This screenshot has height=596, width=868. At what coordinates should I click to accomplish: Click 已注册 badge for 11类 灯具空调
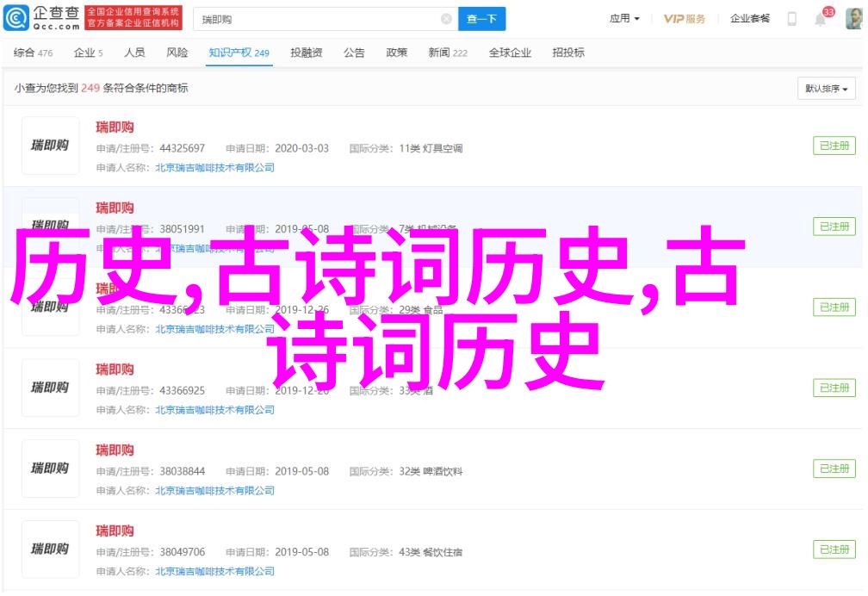coord(834,146)
